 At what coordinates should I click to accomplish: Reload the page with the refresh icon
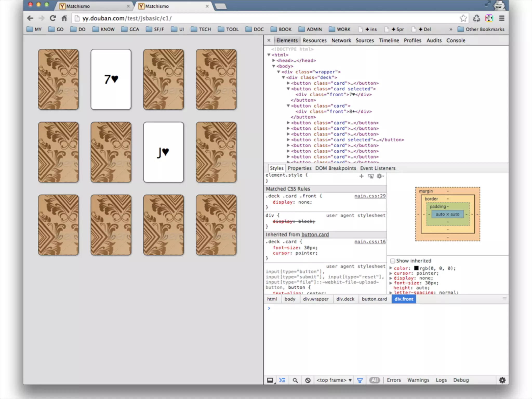(x=53, y=18)
